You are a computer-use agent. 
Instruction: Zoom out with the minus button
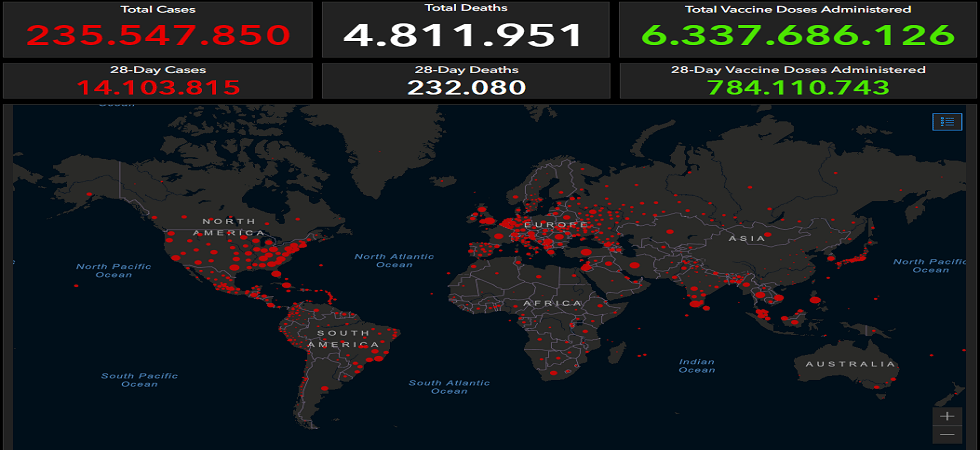click(946, 435)
